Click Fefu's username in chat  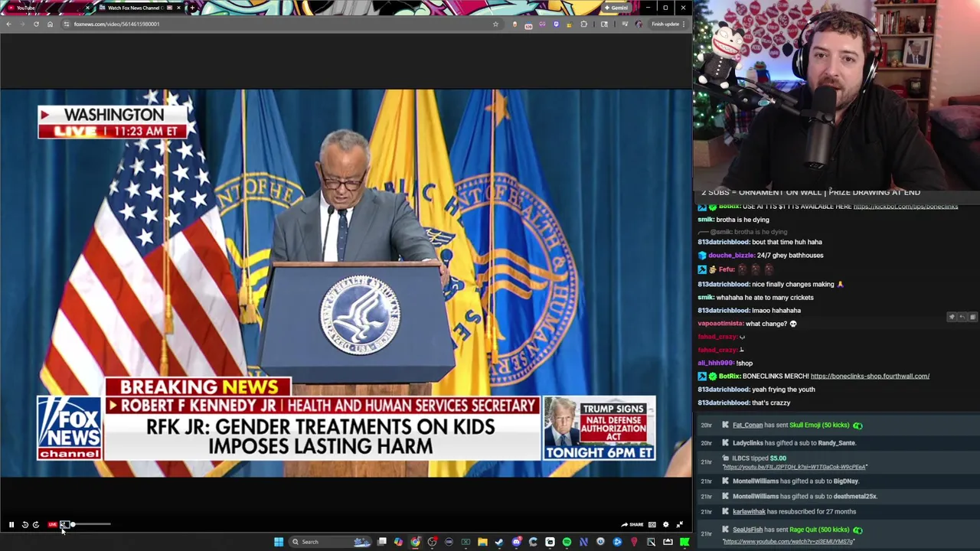(727, 269)
